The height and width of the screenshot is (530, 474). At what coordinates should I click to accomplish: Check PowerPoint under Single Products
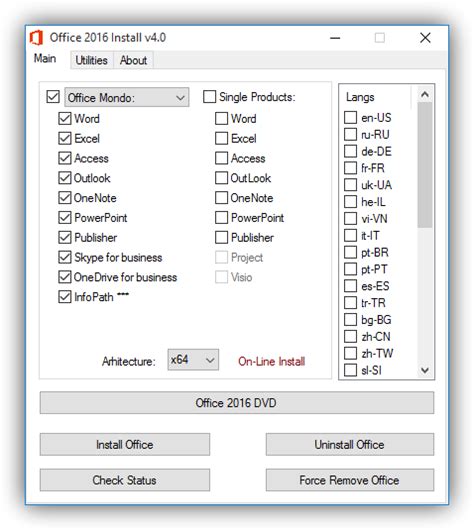(x=221, y=218)
